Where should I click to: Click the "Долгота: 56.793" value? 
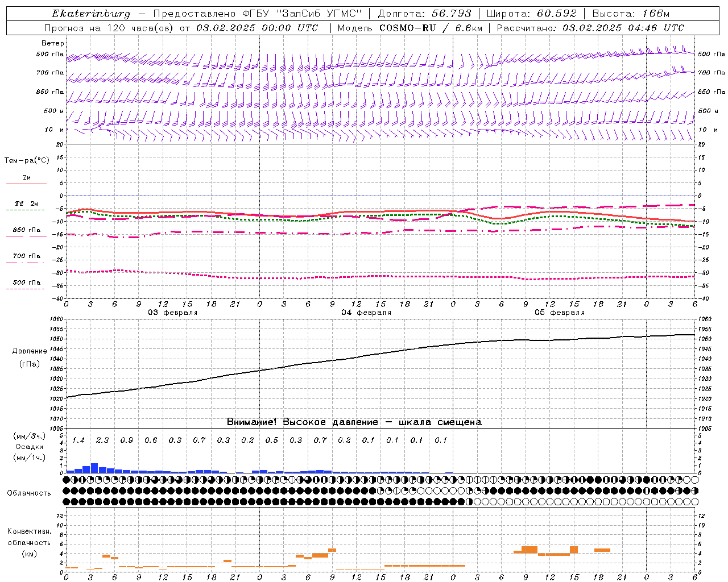coord(424,14)
